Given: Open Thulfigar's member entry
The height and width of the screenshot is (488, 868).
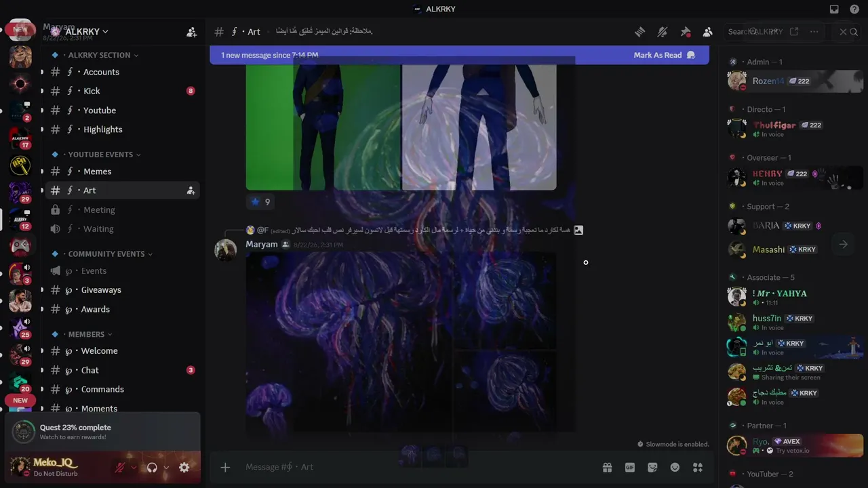Looking at the screenshot, I should 795,128.
